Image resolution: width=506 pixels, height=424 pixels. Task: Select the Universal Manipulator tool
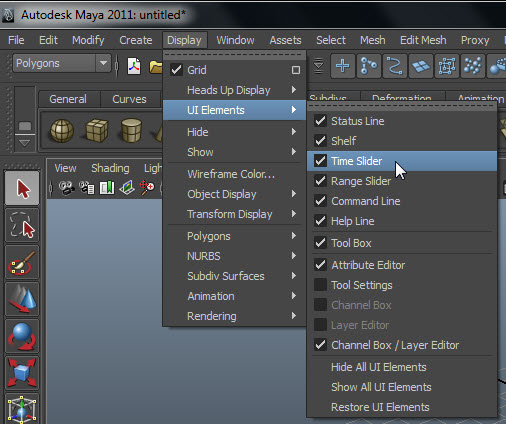pyautogui.click(x=22, y=409)
